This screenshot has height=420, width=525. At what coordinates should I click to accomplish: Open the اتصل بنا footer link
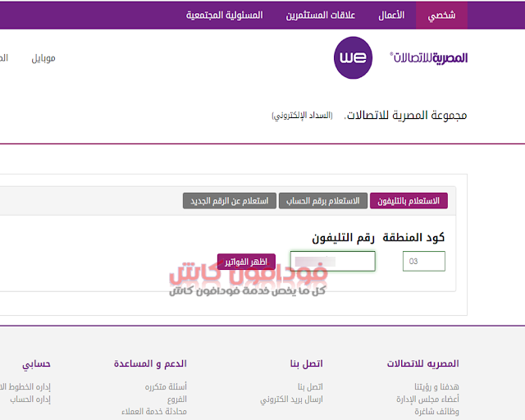pyautogui.click(x=310, y=387)
